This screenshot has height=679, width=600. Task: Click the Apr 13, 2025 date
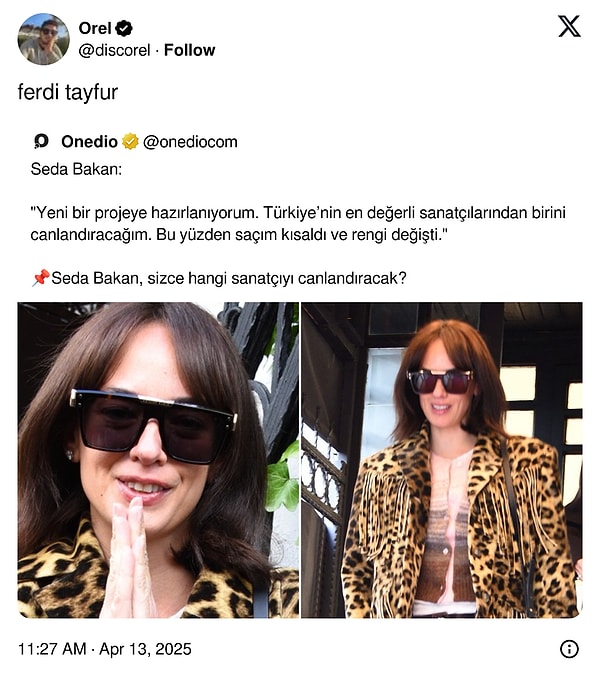[145, 649]
